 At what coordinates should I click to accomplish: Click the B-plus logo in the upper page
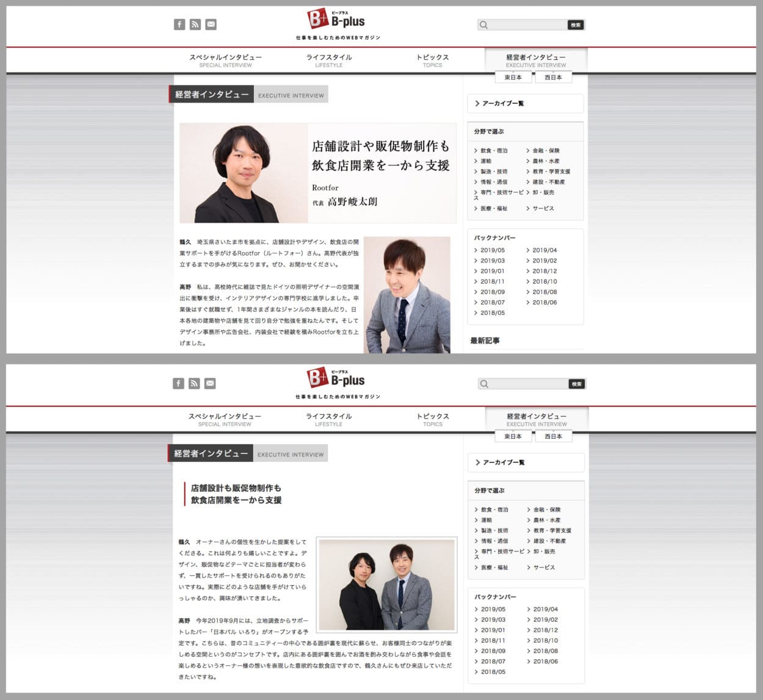coord(336,20)
